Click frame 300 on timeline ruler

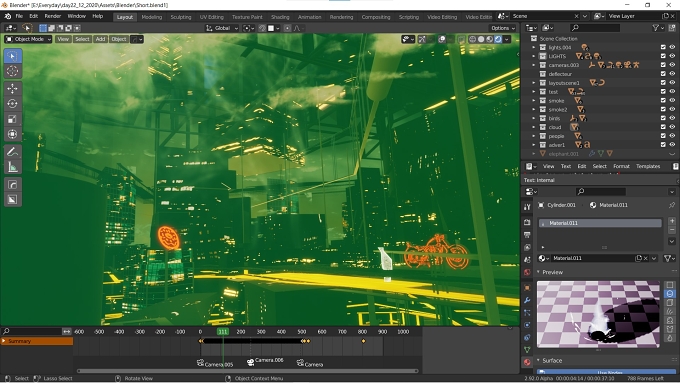coord(261,331)
